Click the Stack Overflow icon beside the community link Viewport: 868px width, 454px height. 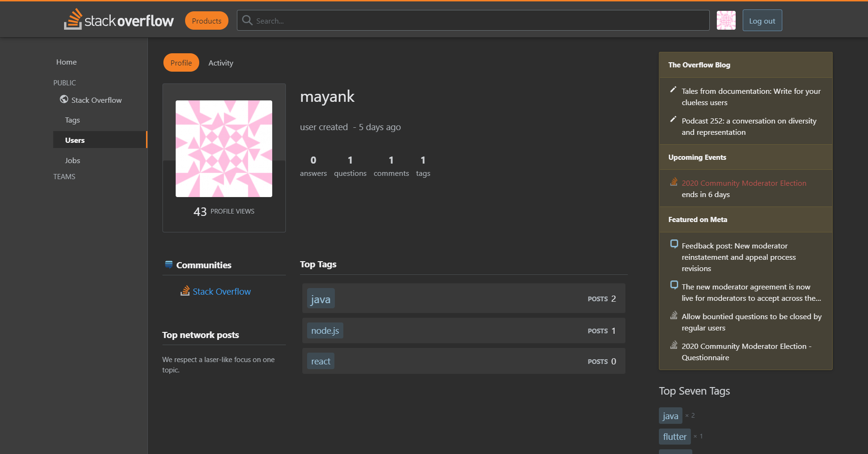pos(185,291)
